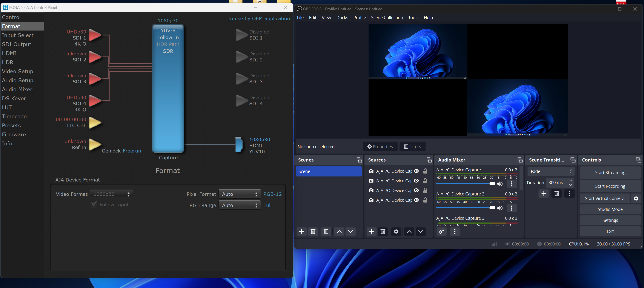Screen dimensions: 644x288
Task: Hide the first AJA I/O Device source
Action: [416, 171]
